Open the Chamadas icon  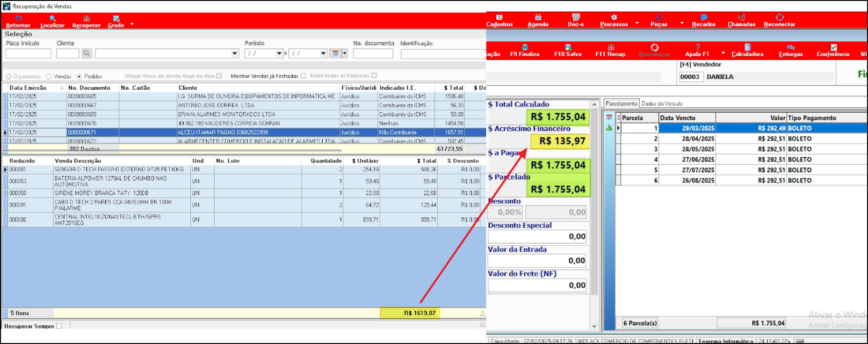(742, 17)
